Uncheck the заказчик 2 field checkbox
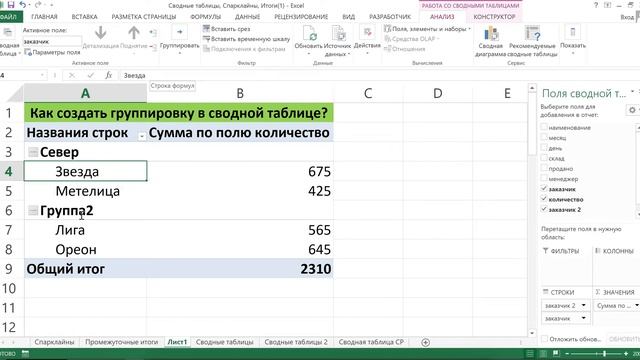 (544, 209)
